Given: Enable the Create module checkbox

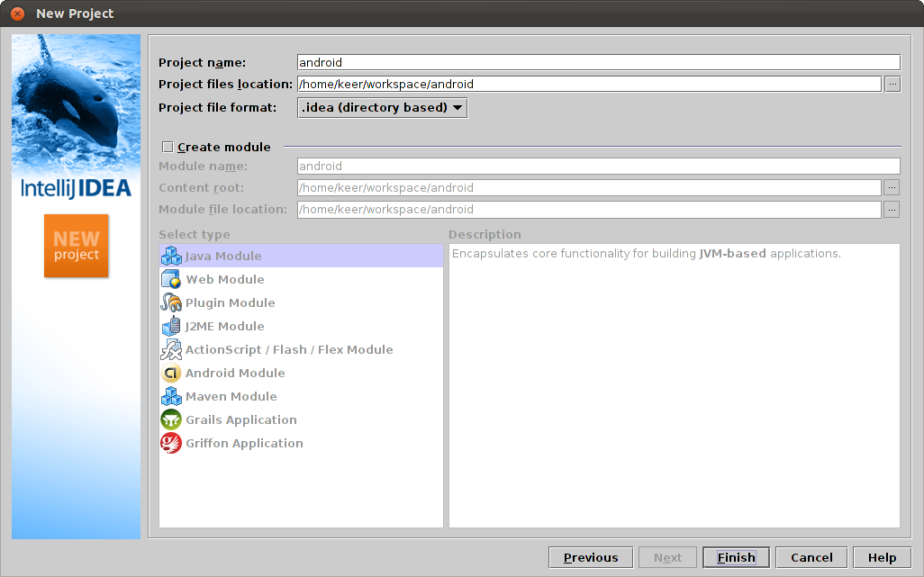Looking at the screenshot, I should tap(167, 146).
